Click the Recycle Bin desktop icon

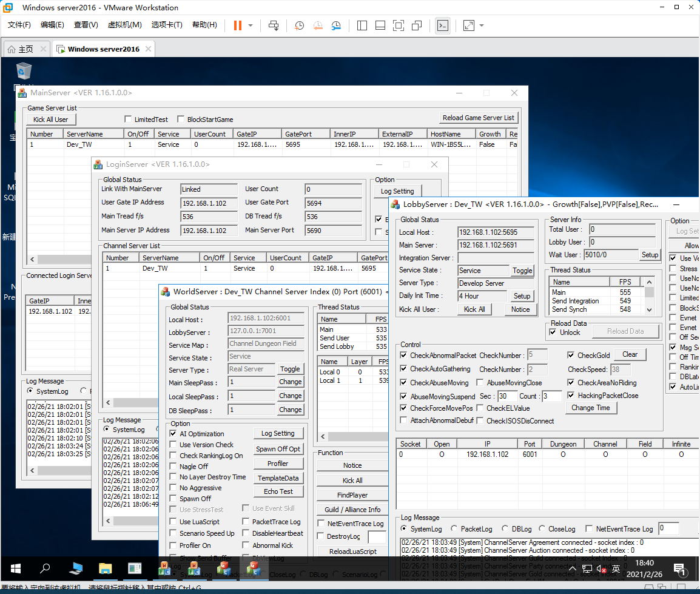(x=24, y=72)
